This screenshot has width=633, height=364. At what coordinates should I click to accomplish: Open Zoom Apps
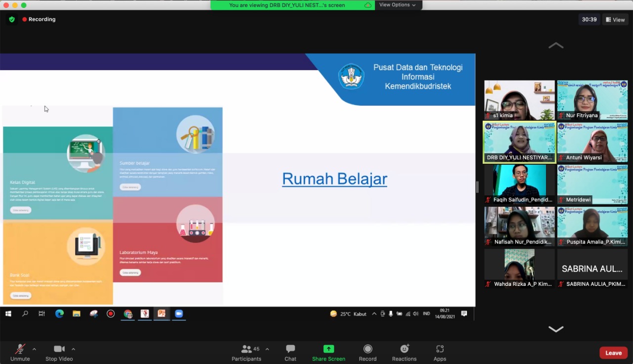coord(440,353)
